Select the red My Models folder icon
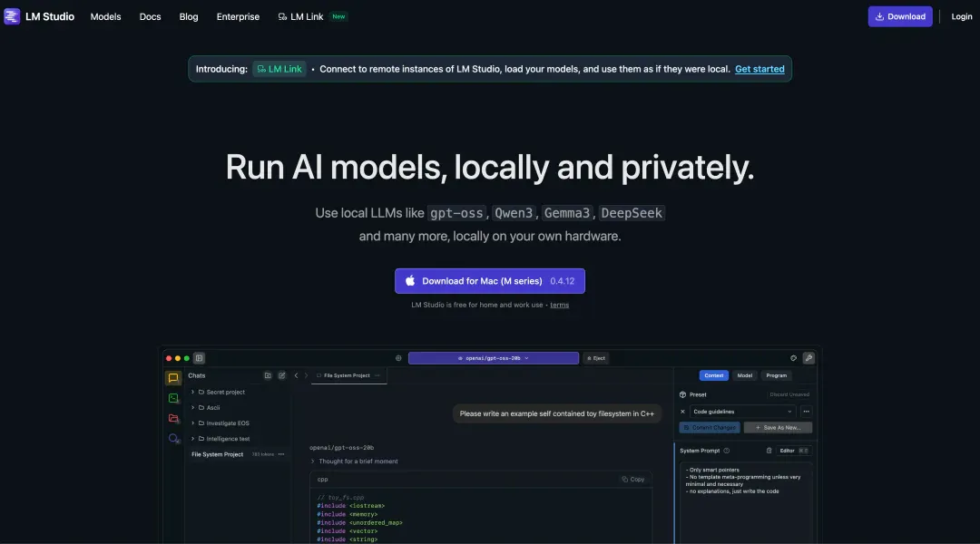Screen dimensions: 980x544 (x=173, y=418)
